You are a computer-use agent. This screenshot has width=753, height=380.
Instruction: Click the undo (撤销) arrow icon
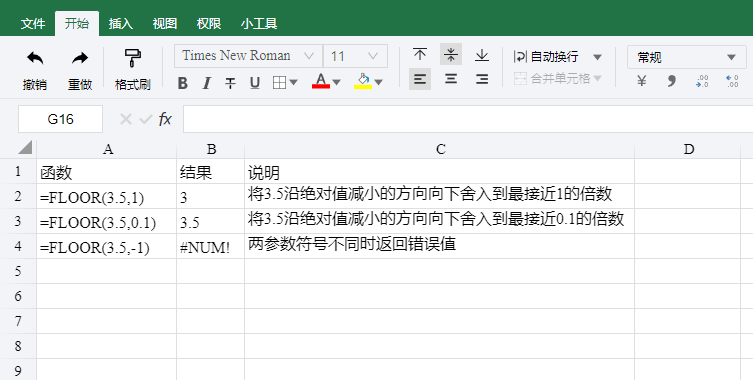(x=35, y=59)
